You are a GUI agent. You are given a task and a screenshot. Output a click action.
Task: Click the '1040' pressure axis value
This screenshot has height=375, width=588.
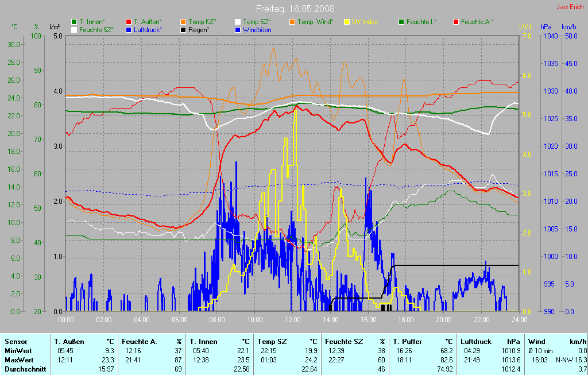(551, 36)
